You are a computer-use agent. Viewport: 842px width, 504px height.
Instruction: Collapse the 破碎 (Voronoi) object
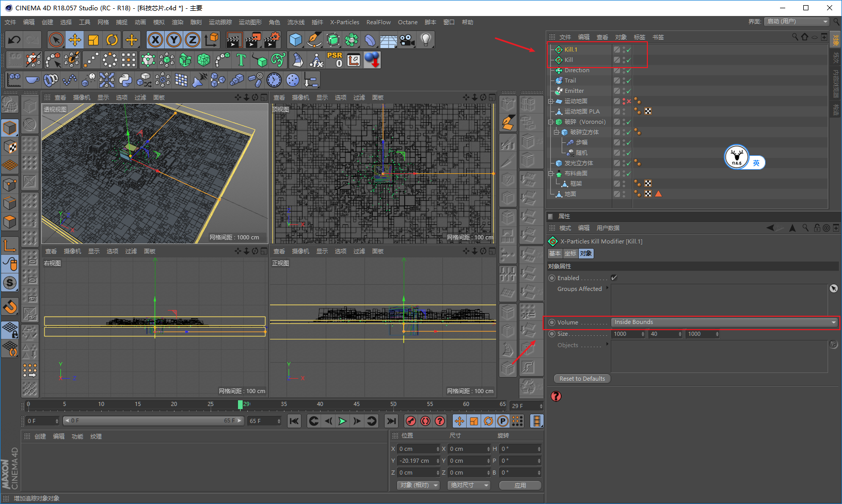551,122
